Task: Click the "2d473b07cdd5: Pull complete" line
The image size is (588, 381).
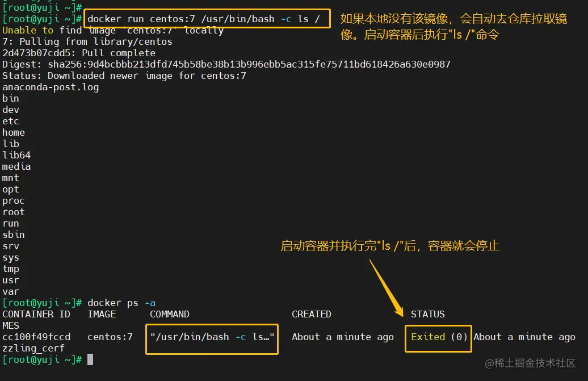Action: (79, 53)
